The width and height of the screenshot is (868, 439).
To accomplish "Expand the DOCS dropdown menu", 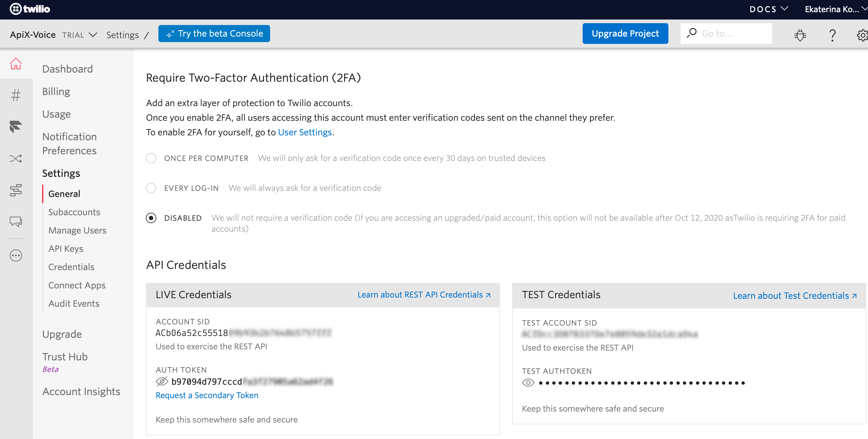I will (769, 9).
